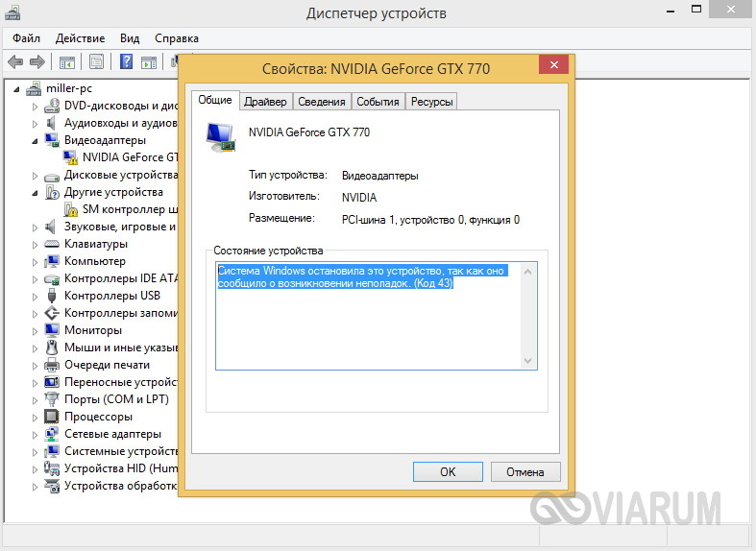Select the Контроллеры запоминающих tree row
The width and height of the screenshot is (756, 551).
tap(110, 313)
